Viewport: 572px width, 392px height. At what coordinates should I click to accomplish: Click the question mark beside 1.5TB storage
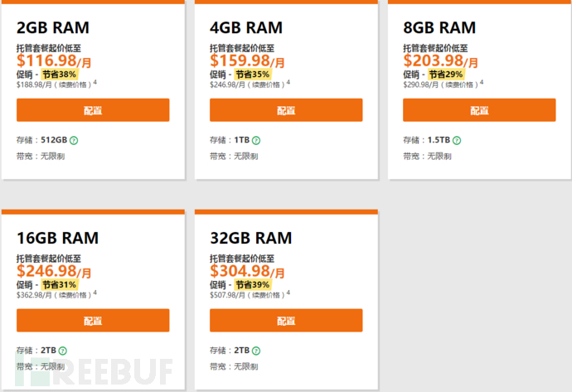coord(457,140)
